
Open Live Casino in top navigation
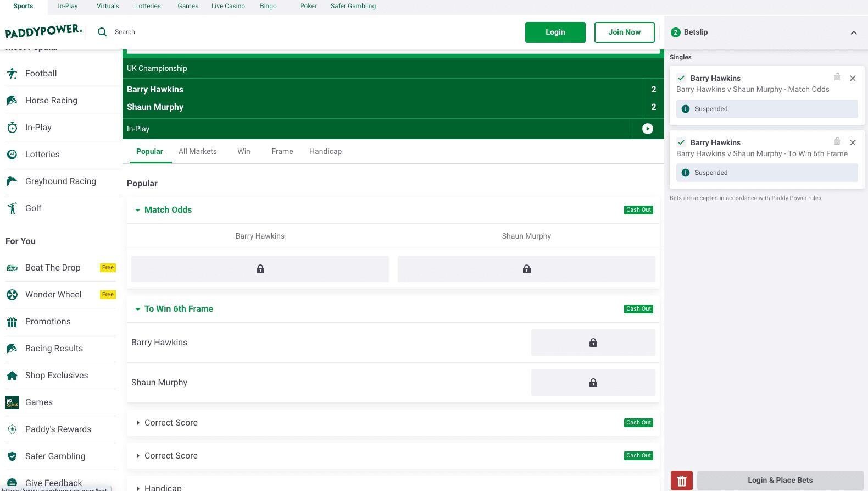(x=228, y=6)
